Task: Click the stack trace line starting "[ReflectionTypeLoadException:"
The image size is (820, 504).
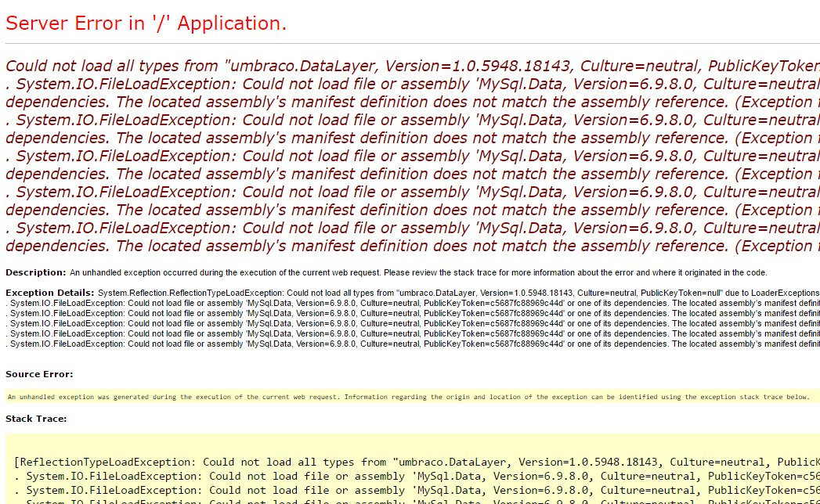Action: pyautogui.click(x=417, y=463)
